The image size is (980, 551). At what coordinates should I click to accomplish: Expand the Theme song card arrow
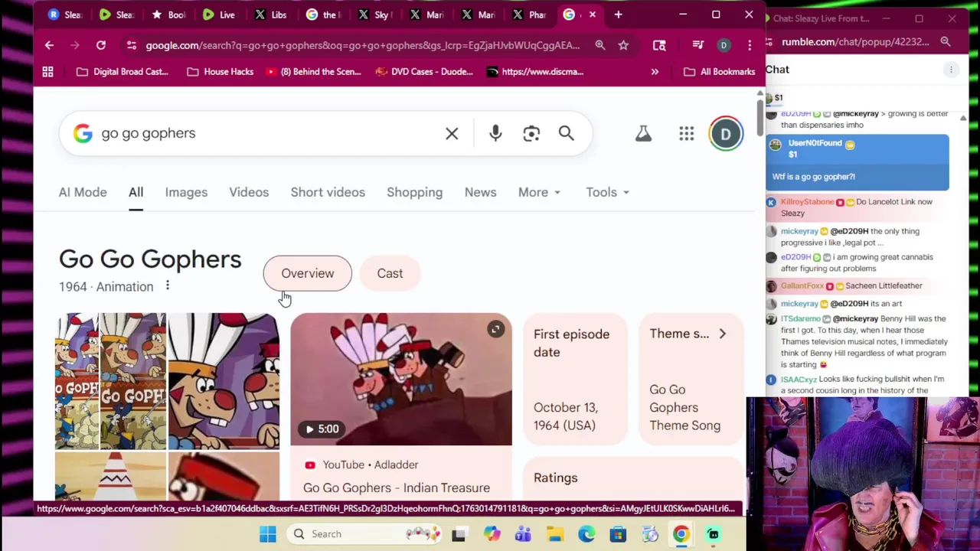coord(722,334)
